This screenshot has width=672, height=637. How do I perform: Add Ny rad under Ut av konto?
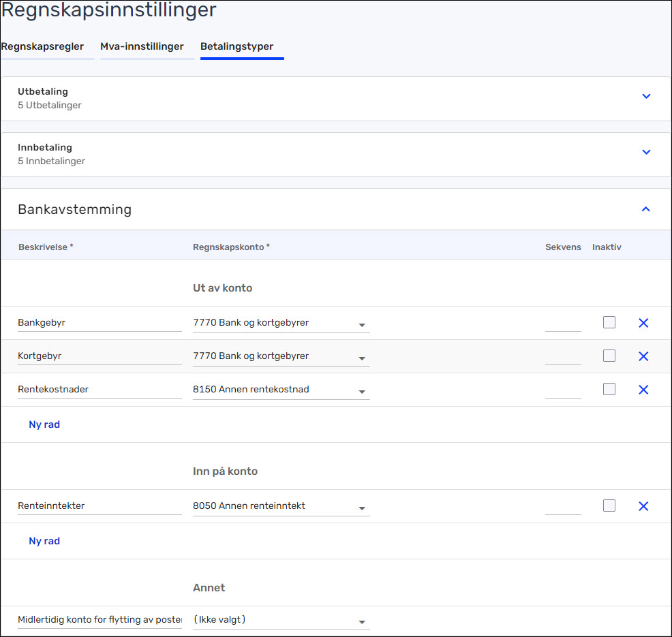44,424
